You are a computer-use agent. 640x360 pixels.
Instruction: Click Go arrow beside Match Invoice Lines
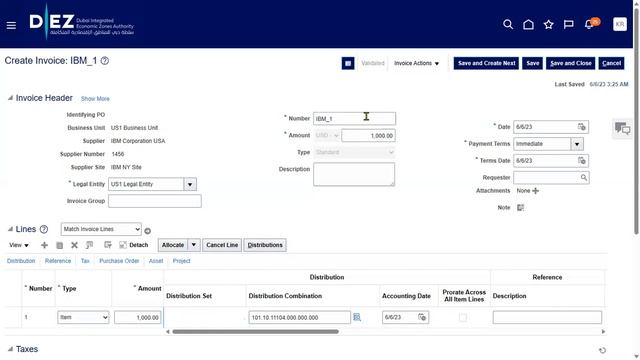click(147, 231)
